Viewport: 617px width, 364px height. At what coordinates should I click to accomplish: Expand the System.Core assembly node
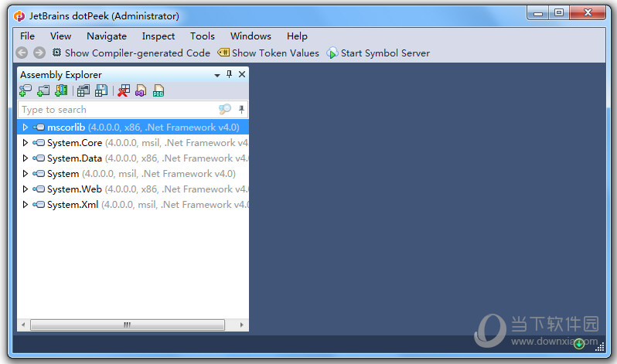[26, 142]
